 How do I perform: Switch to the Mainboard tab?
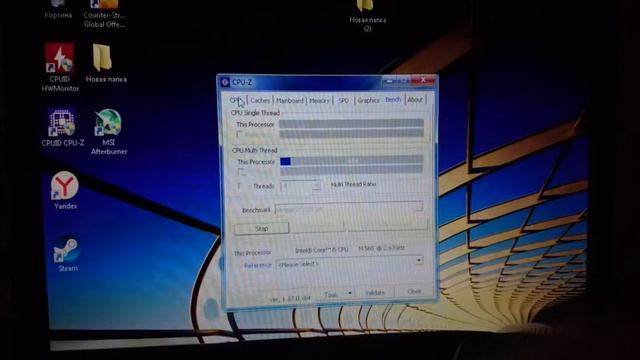point(290,100)
